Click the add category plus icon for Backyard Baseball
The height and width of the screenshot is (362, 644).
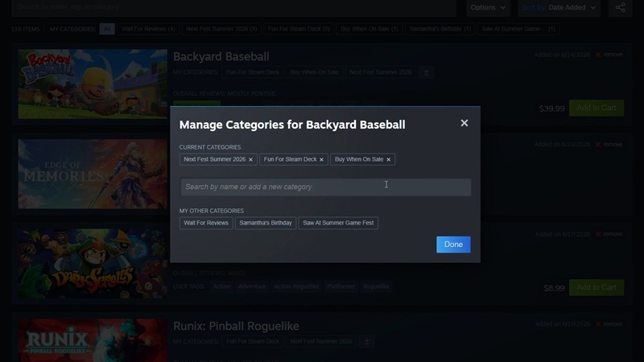[427, 72]
